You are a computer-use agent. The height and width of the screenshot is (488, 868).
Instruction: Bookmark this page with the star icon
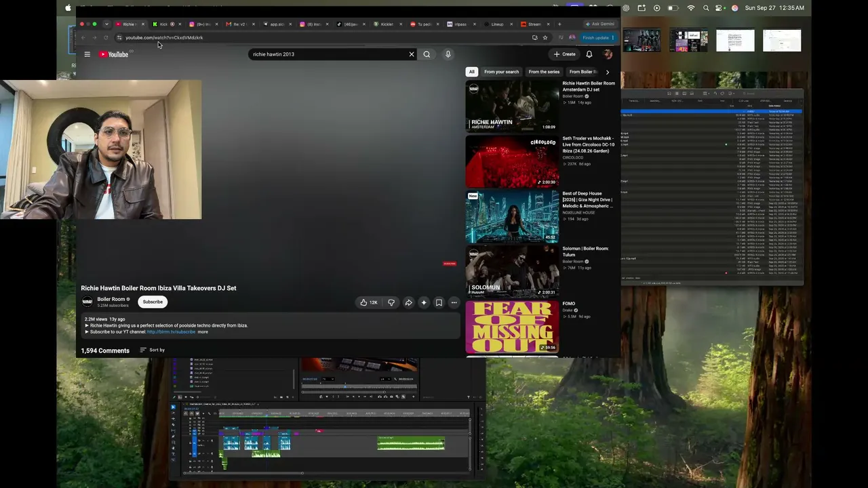[545, 37]
